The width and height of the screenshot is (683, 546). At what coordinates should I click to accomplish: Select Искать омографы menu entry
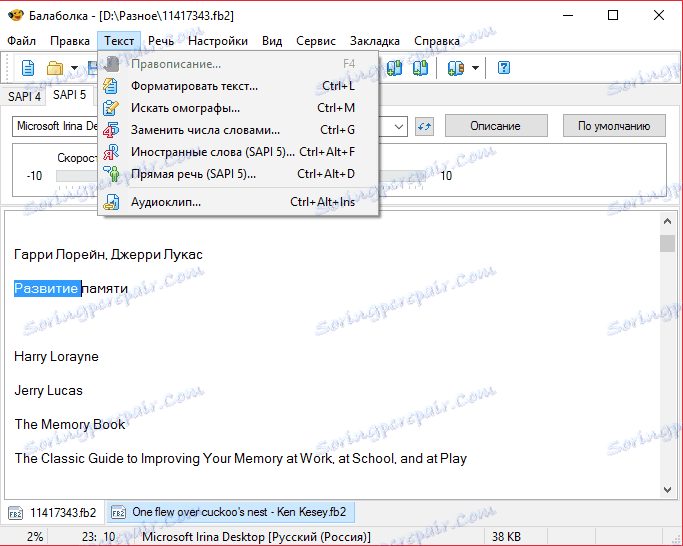tap(238, 108)
